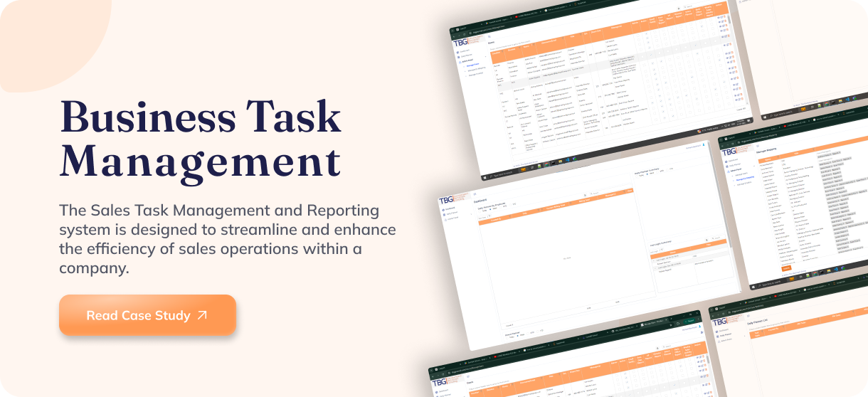Click the Sales Task Management description paragraph

pyautogui.click(x=228, y=239)
